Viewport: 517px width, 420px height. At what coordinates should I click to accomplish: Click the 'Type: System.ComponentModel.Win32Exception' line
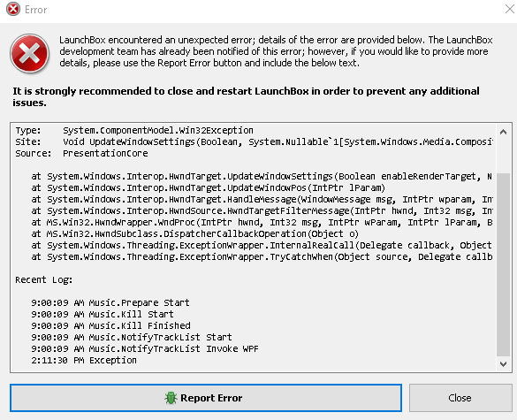coord(134,130)
